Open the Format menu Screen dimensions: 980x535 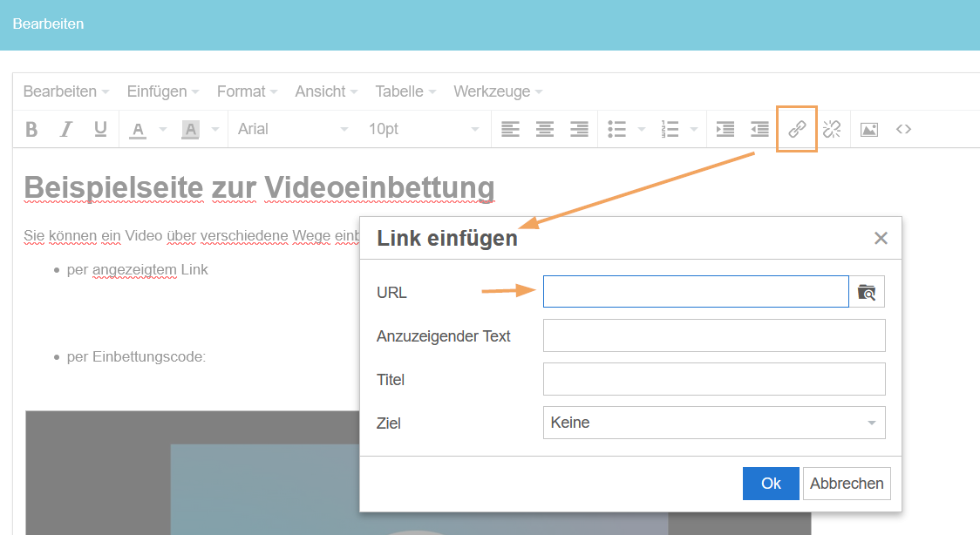(242, 91)
